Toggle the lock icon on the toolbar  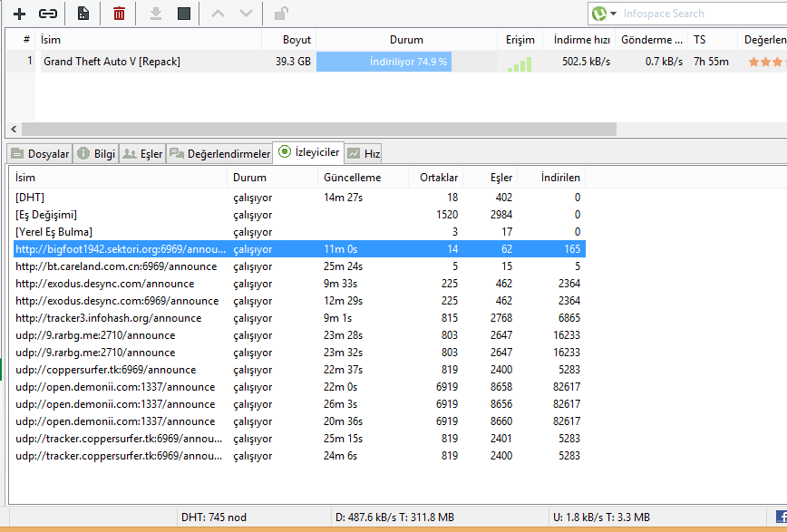[279, 14]
